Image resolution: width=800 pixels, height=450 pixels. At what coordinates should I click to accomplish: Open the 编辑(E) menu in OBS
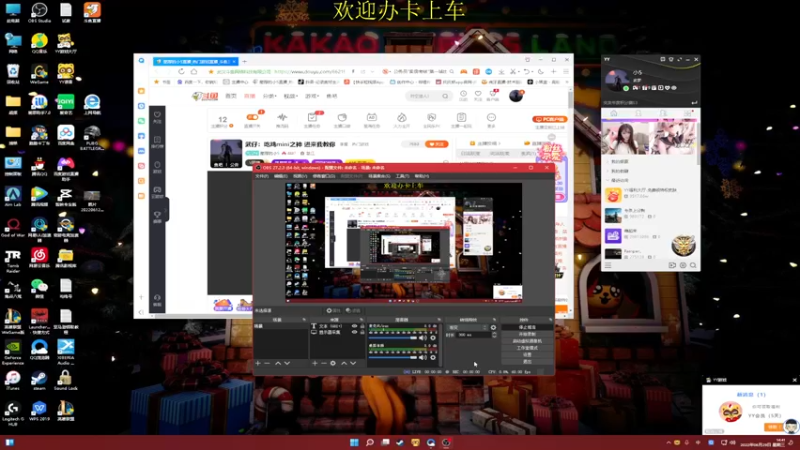281,176
